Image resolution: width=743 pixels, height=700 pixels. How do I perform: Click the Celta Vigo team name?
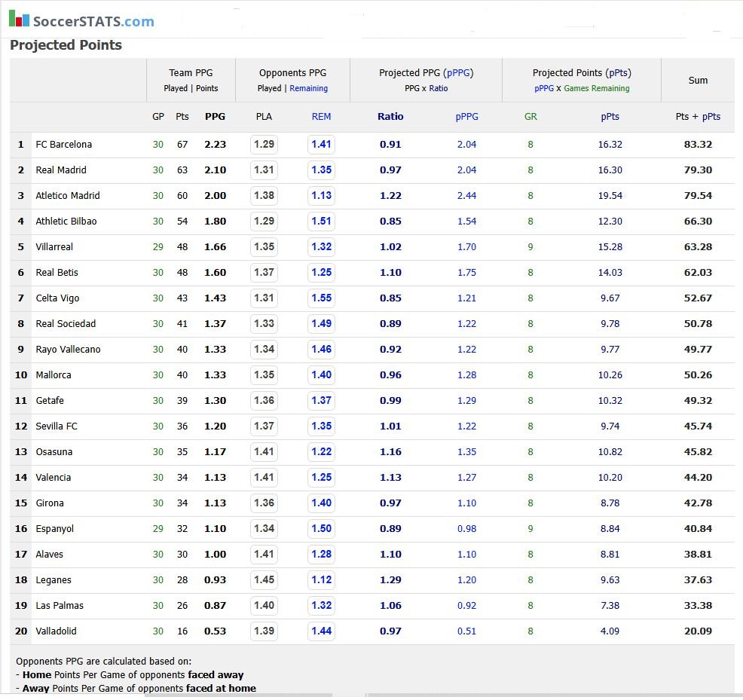pyautogui.click(x=57, y=298)
